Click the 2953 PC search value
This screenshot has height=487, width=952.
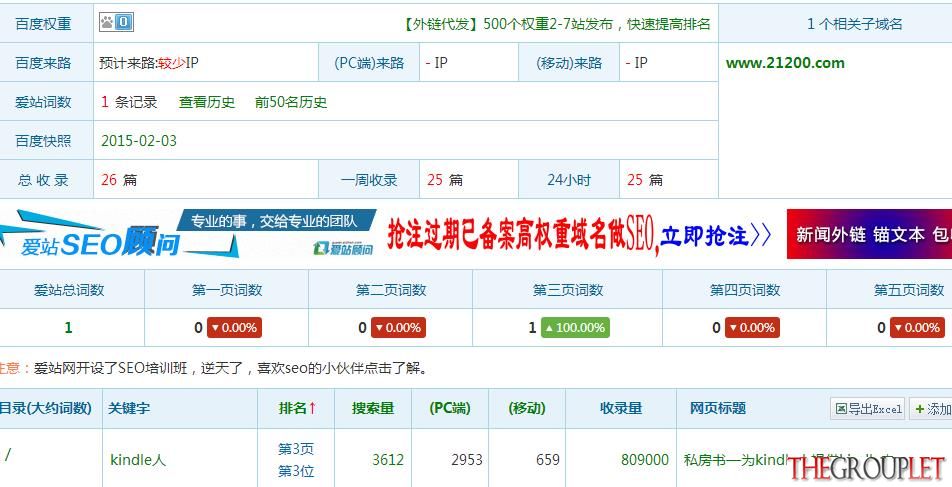(467, 460)
